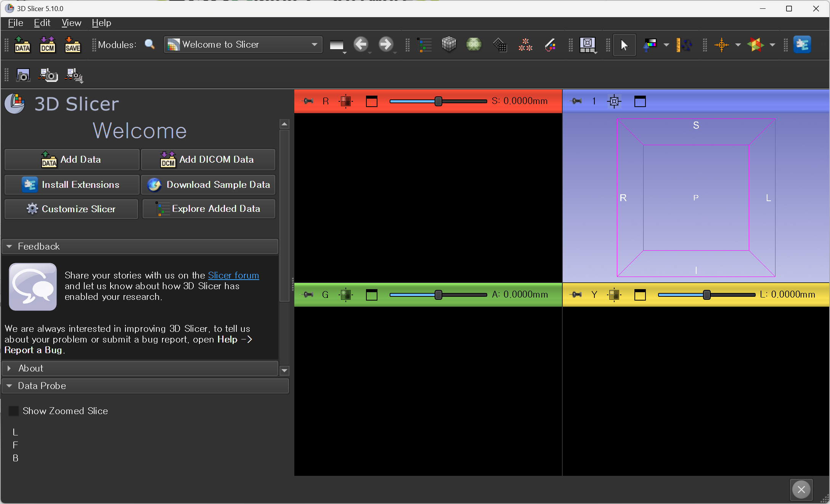
Task: Open the Markups module icon
Action: pyautogui.click(x=525, y=45)
